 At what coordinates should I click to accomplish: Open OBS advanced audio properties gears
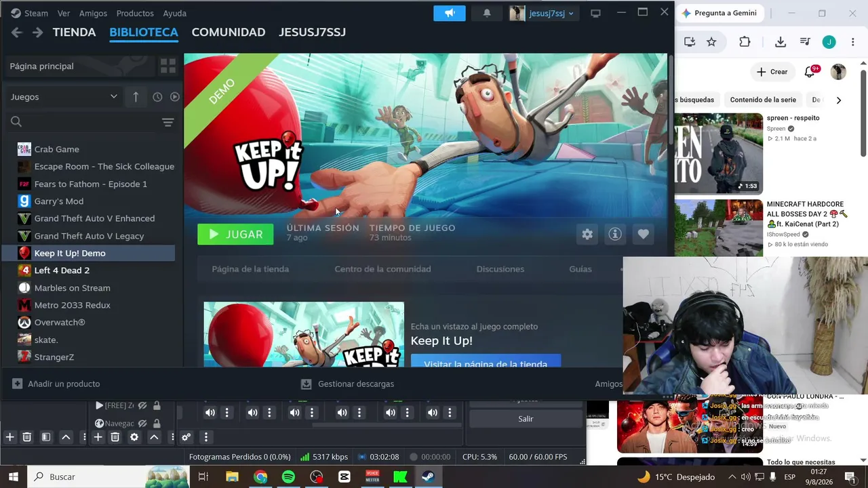pos(186,437)
